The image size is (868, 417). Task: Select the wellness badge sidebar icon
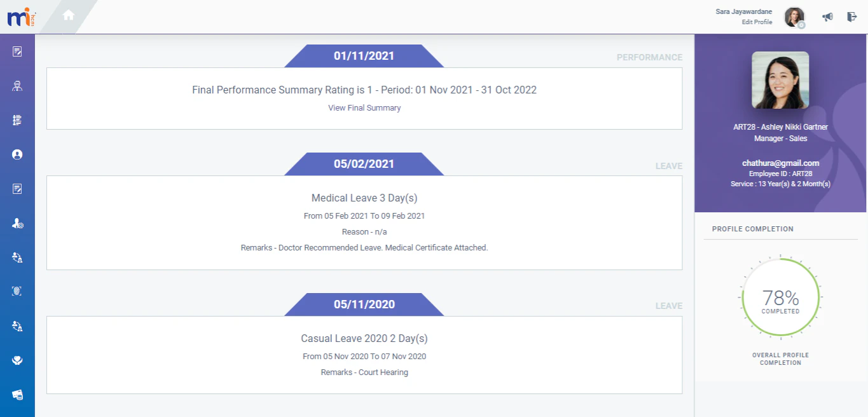tap(17, 360)
